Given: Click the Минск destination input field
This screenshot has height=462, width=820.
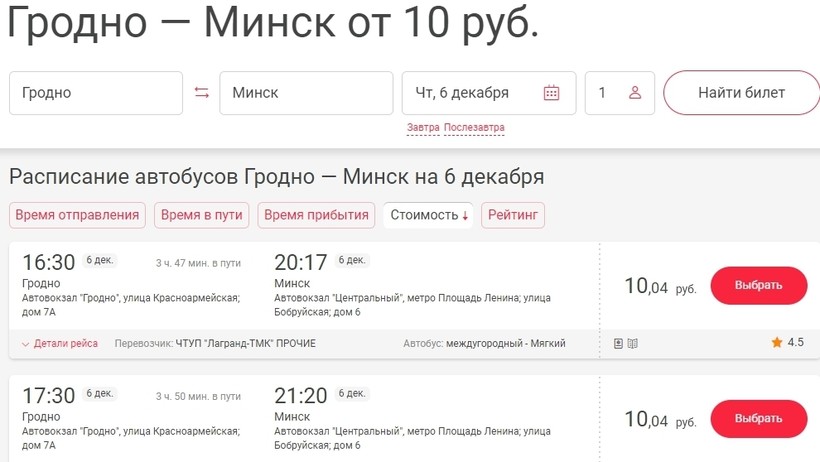Looking at the screenshot, I should click(x=306, y=93).
